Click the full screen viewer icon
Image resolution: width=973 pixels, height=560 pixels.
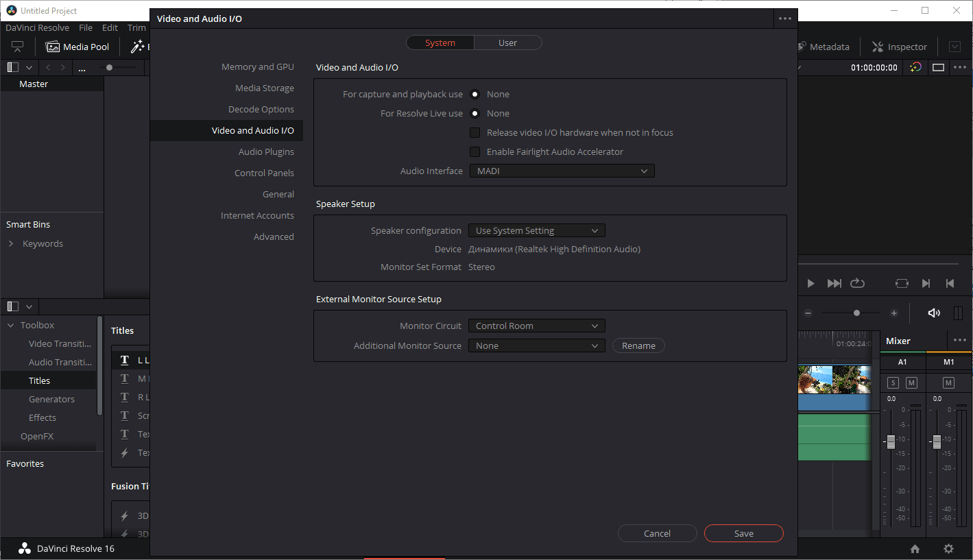tap(17, 47)
